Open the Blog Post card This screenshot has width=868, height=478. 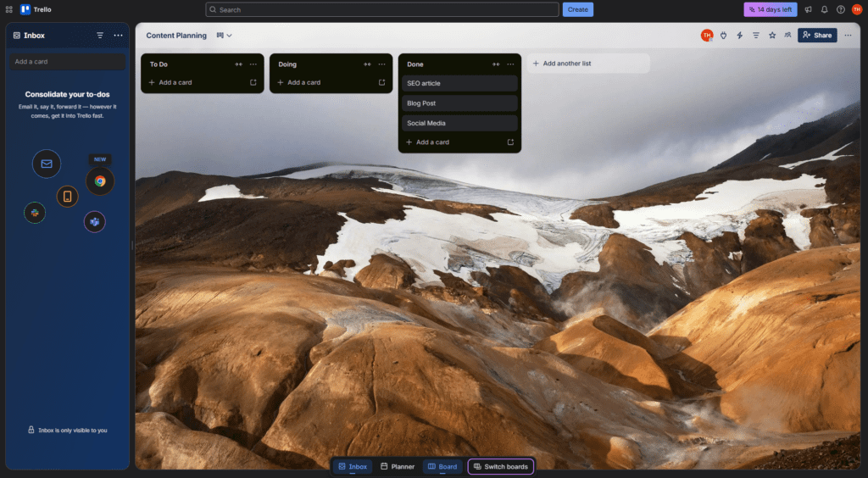(x=459, y=103)
